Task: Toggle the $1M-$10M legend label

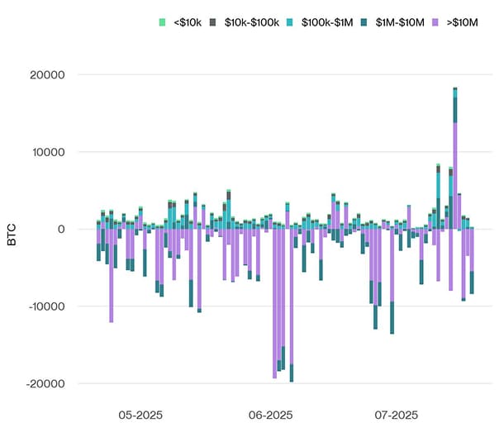Action: pos(400,22)
